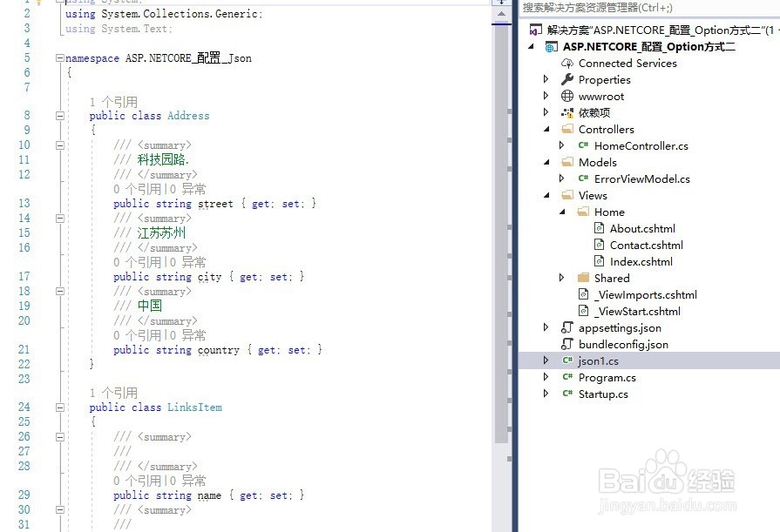Click the Shared folder icon
The width and height of the screenshot is (780, 532).
(x=583, y=278)
